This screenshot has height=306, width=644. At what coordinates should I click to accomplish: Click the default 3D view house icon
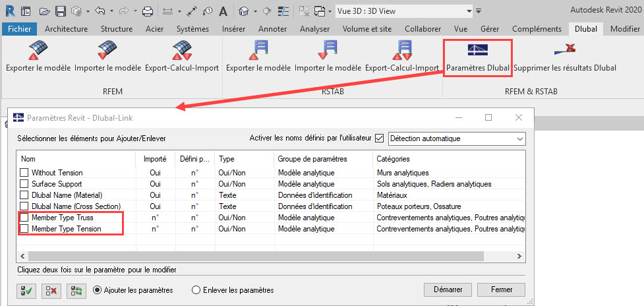click(x=244, y=11)
